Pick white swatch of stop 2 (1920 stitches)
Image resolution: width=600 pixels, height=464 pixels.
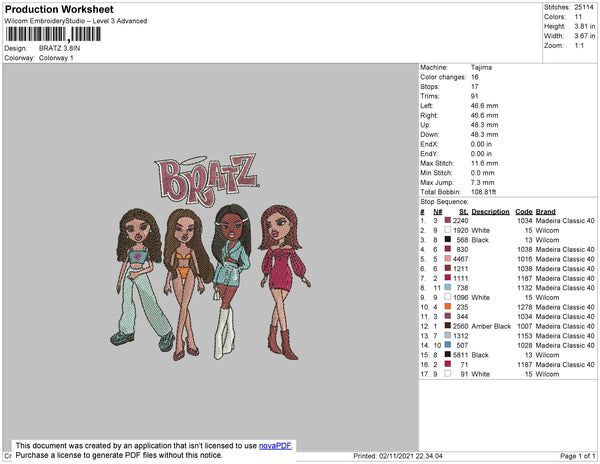coord(448,230)
